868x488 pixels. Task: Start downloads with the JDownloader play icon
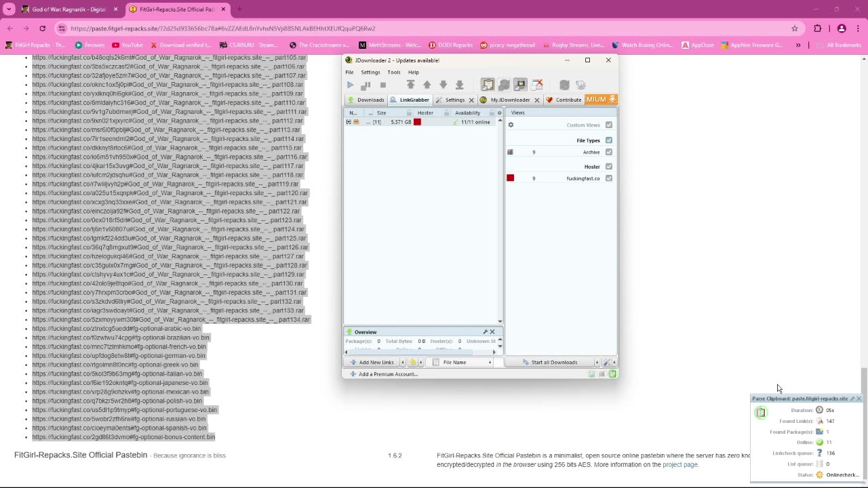pos(350,85)
